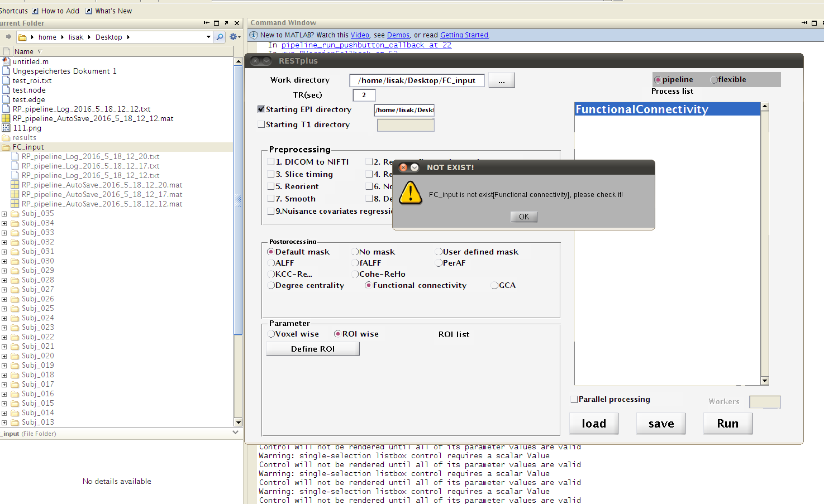Undock the Current Folder panel

click(226, 23)
